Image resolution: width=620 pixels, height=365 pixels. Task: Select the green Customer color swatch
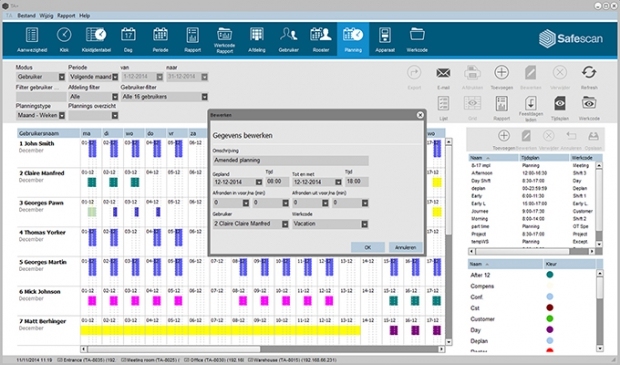(x=549, y=319)
